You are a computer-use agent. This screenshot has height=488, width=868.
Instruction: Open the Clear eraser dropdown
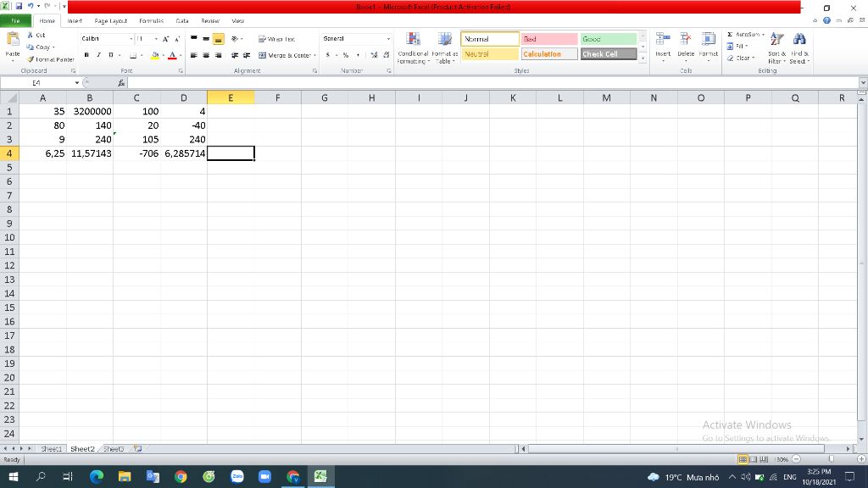pos(741,58)
